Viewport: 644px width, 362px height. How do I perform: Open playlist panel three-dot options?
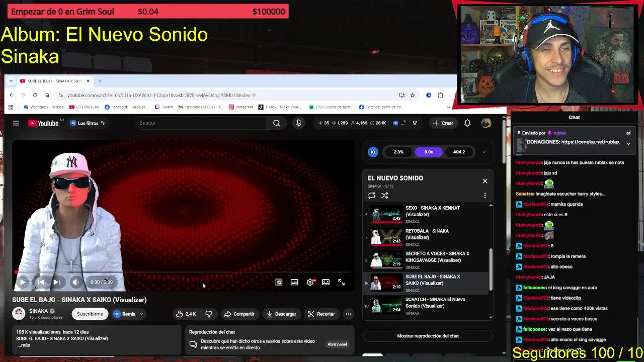pos(485,196)
